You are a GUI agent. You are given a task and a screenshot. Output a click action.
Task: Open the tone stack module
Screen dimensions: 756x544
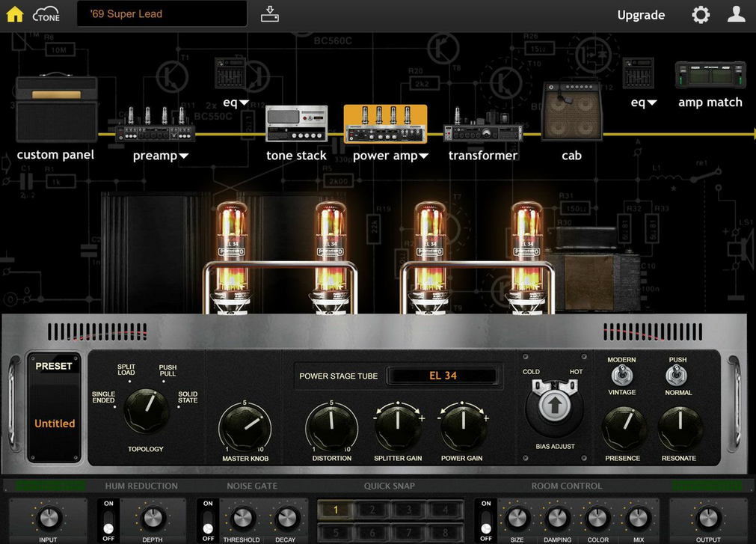coord(297,123)
